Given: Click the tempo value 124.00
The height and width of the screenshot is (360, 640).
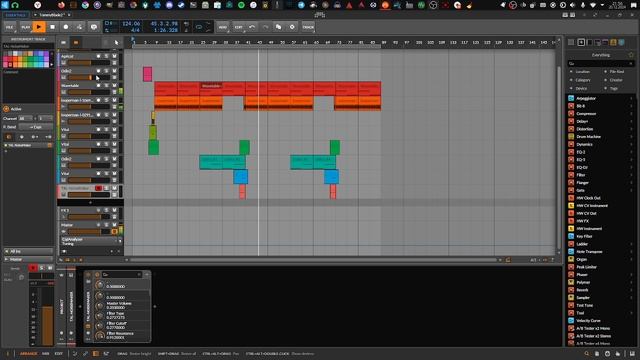Looking at the screenshot, I should point(131,24).
